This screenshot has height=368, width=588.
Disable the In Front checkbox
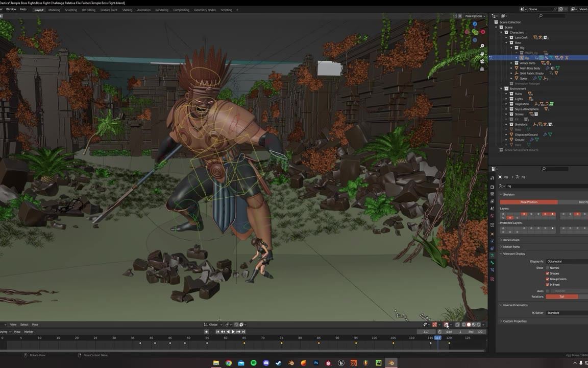[x=548, y=285]
